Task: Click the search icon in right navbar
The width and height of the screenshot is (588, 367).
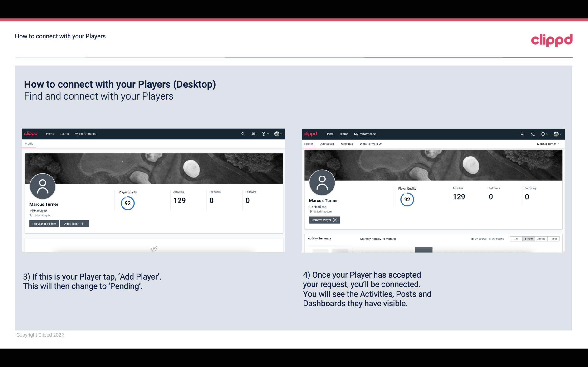Action: click(x=522, y=134)
